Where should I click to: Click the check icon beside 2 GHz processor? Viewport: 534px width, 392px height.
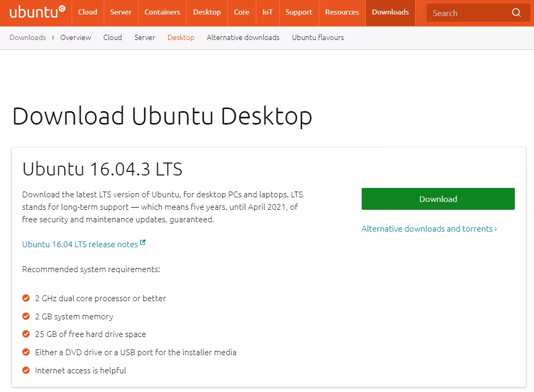point(26,298)
